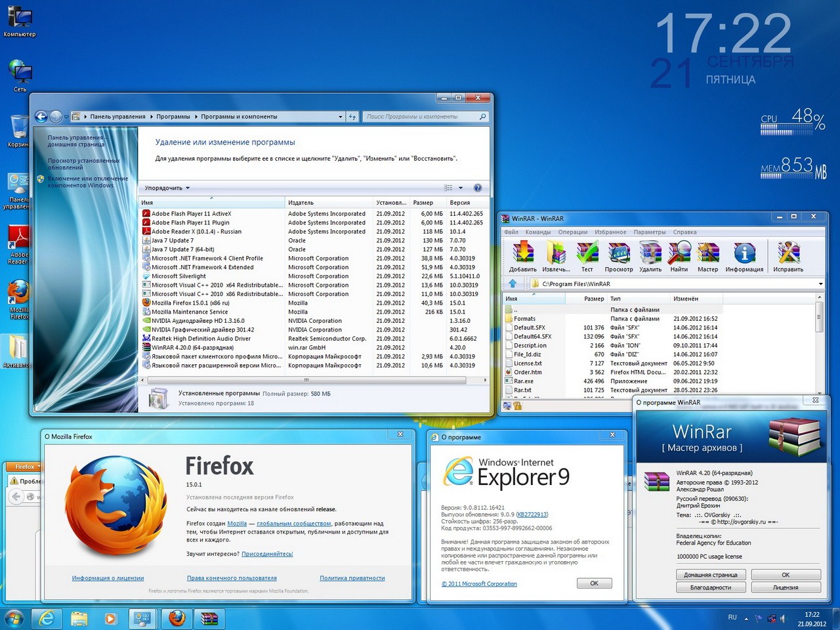Select the Сеть desktop icon

click(x=20, y=76)
